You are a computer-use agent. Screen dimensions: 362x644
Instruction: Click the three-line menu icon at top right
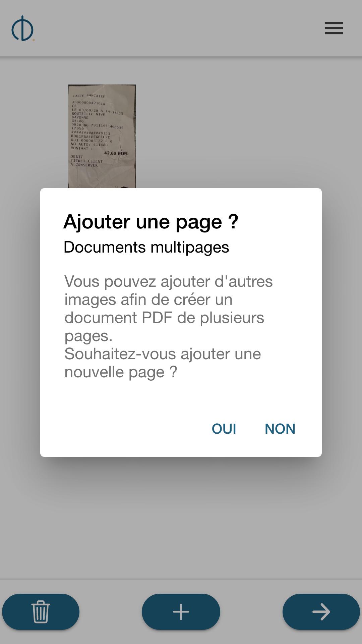[x=334, y=28]
